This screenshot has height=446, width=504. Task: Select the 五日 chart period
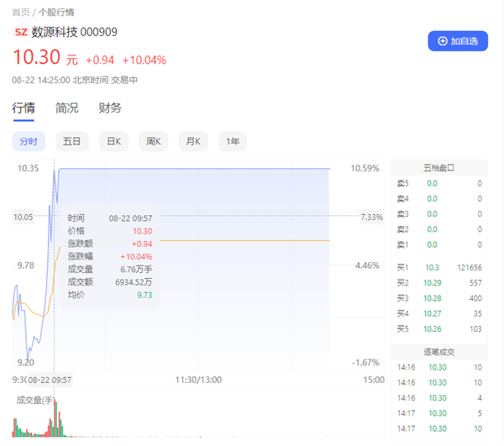point(72,141)
